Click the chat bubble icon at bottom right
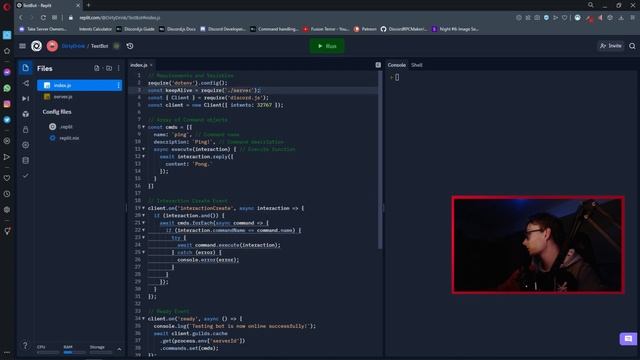The image size is (640, 360). (x=628, y=338)
